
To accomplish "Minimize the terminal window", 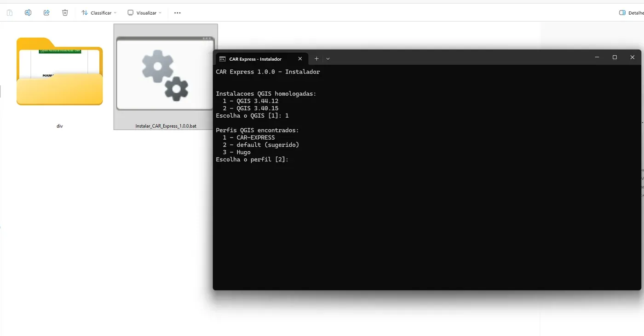I will (x=597, y=57).
